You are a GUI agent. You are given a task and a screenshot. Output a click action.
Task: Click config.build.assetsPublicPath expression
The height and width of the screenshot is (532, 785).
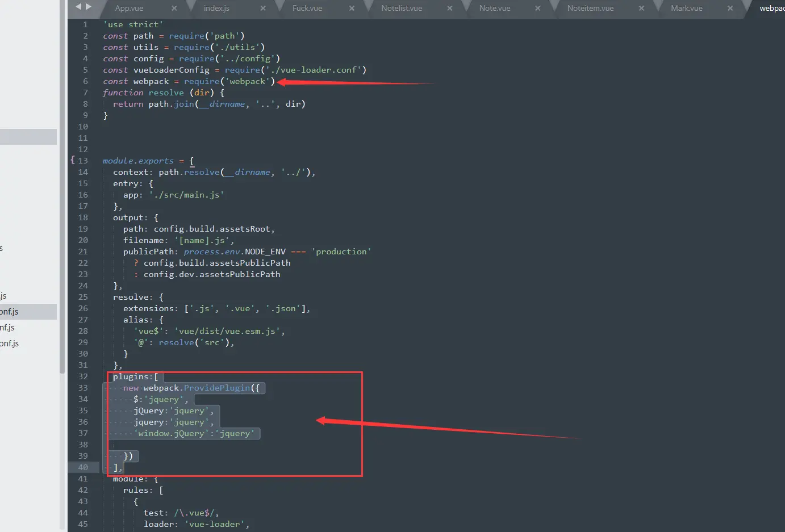[217, 263]
